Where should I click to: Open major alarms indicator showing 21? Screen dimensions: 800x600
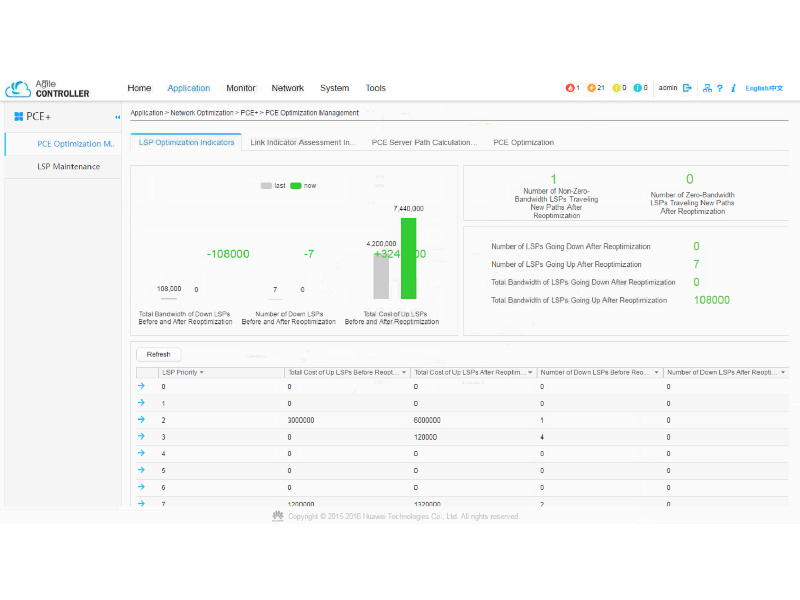[595, 88]
